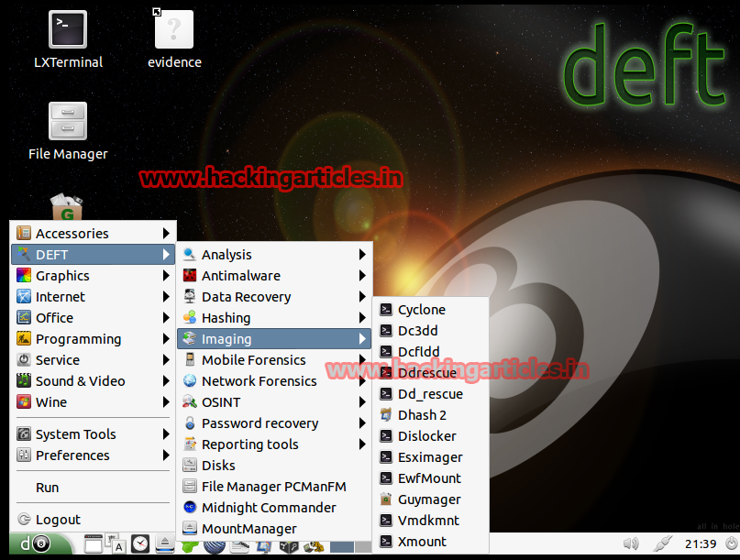
Task: Expand the Preferences submenu arrow
Action: (166, 456)
